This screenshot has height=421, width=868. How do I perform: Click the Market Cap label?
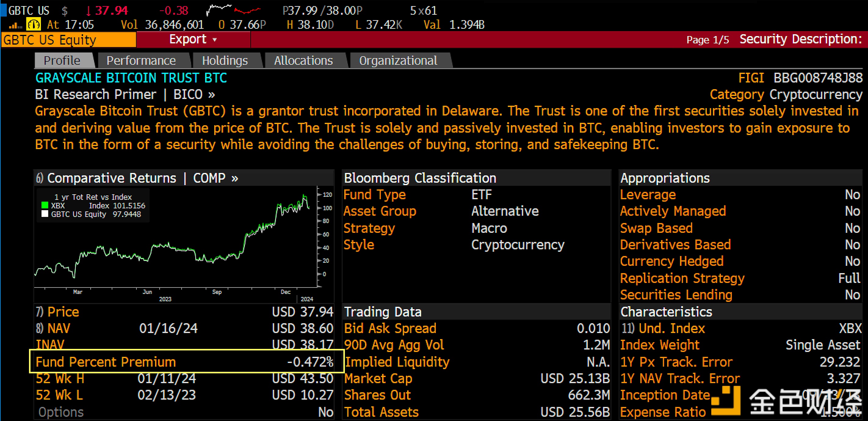[378, 378]
